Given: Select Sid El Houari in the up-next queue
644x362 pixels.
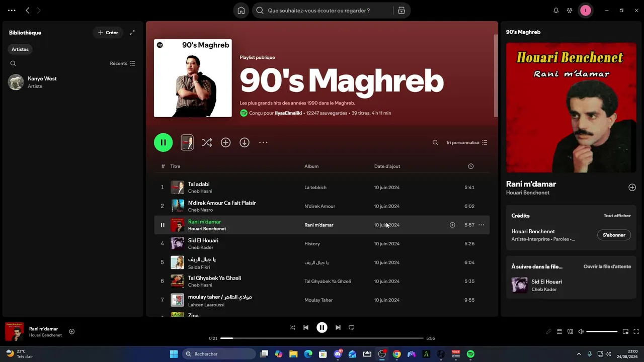Looking at the screenshot, I should click(x=571, y=285).
